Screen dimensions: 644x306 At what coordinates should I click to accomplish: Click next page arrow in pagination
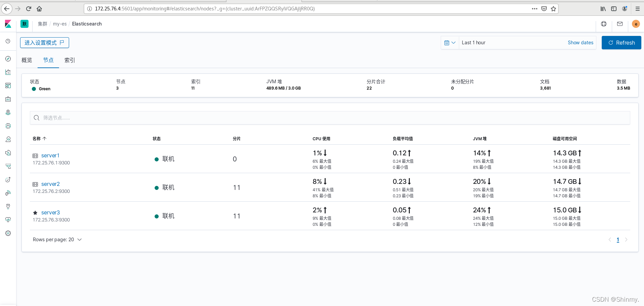pyautogui.click(x=626, y=240)
